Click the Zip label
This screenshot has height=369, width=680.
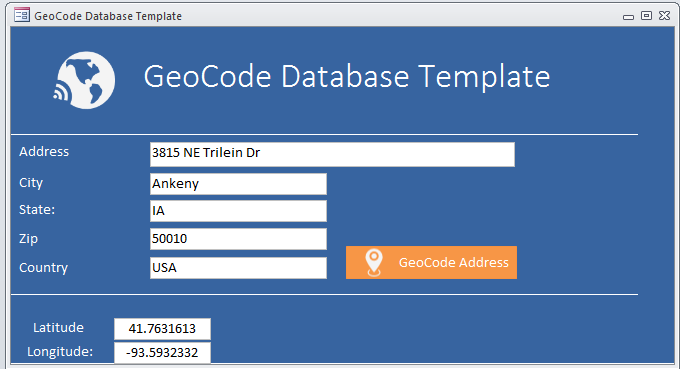pyautogui.click(x=28, y=239)
